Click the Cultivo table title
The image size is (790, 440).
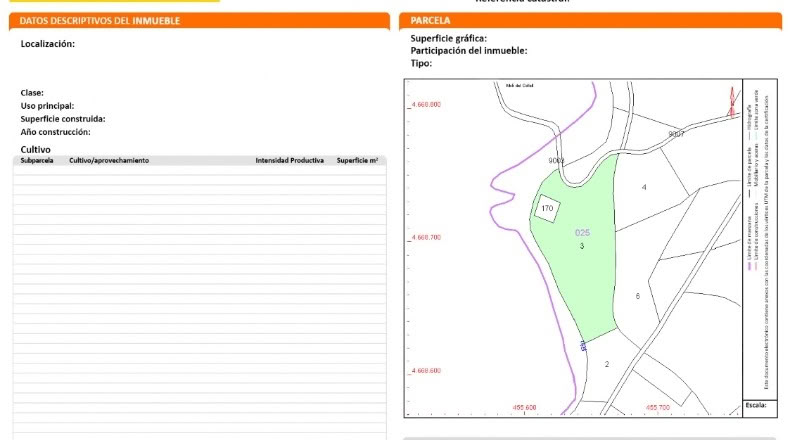coord(35,150)
